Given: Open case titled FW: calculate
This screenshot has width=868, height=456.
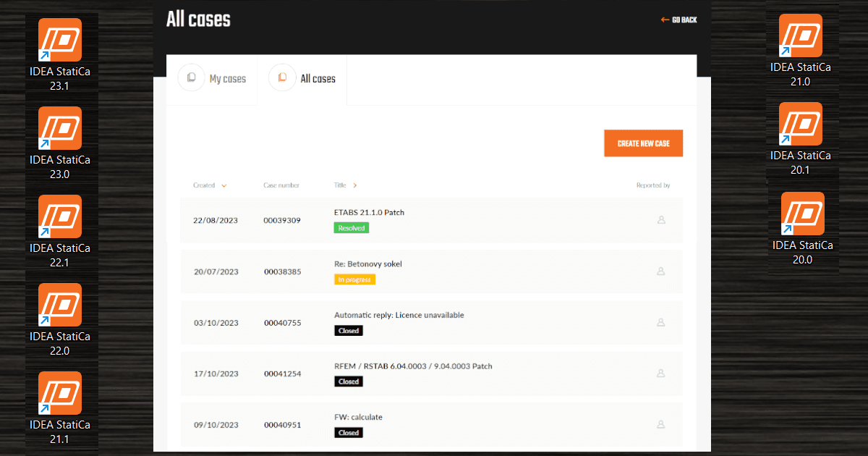Looking at the screenshot, I should pyautogui.click(x=358, y=417).
